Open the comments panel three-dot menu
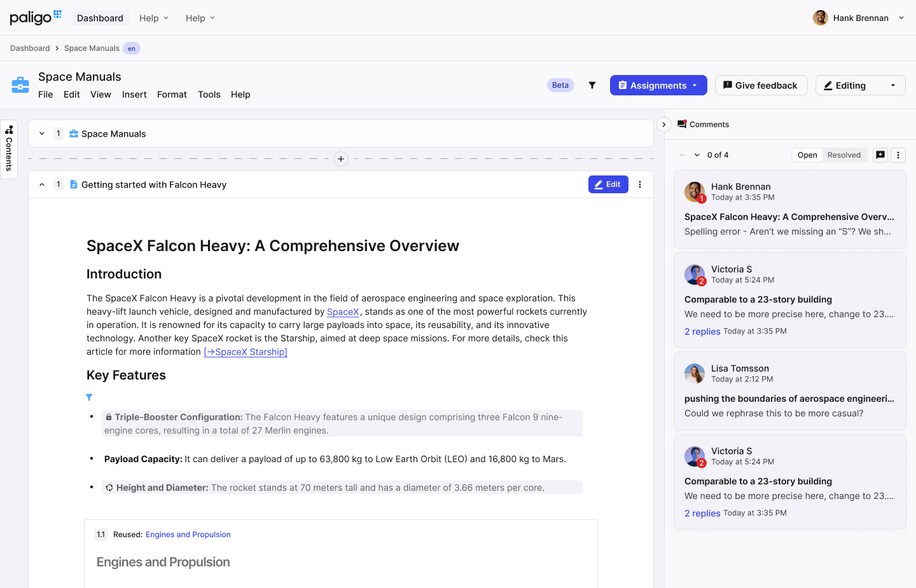 point(898,155)
